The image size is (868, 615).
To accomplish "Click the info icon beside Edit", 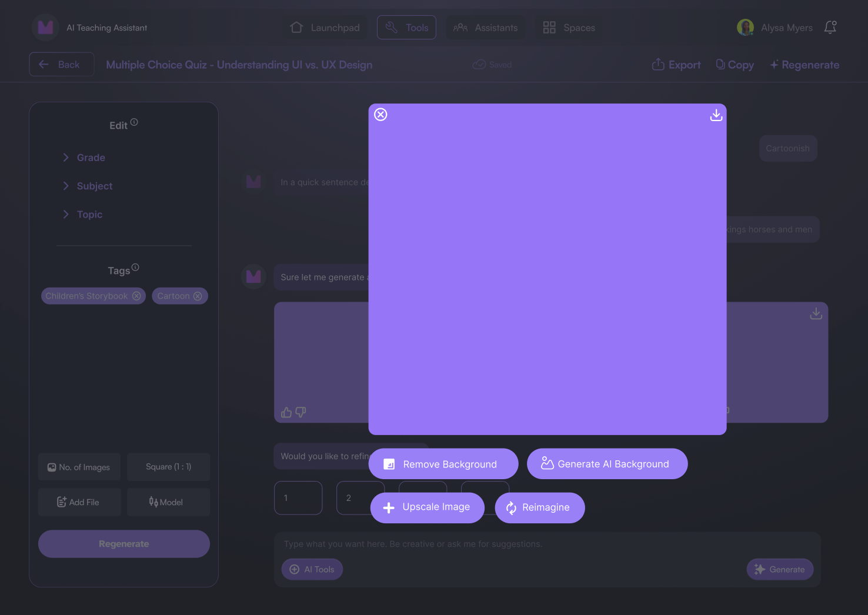I will (134, 122).
